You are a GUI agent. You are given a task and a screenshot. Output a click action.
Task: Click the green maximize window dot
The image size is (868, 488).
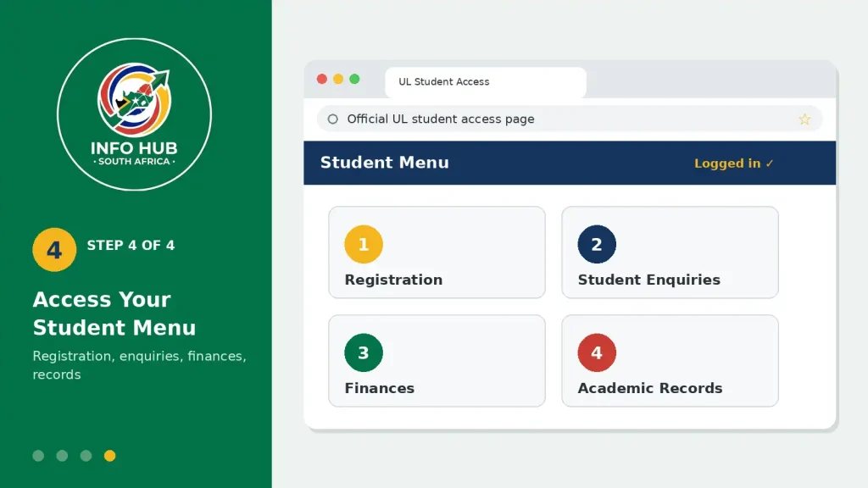[355, 79]
